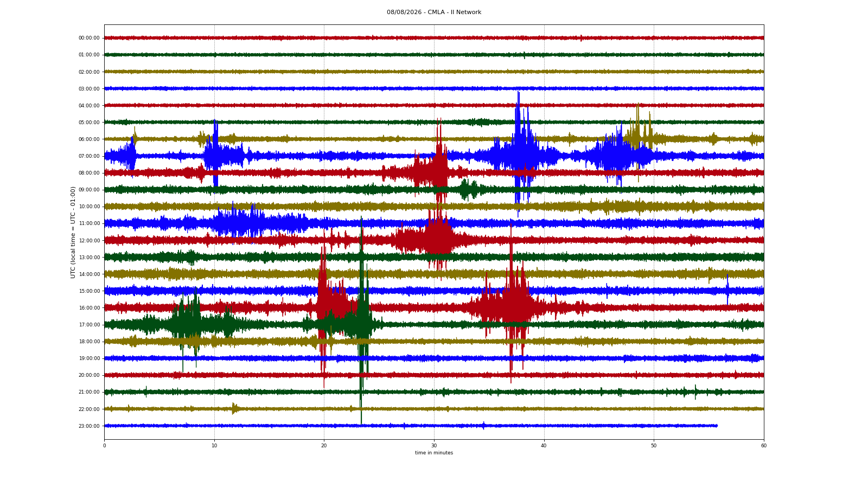
Task: Select the 05:00:00 row label
Action: pyautogui.click(x=89, y=122)
